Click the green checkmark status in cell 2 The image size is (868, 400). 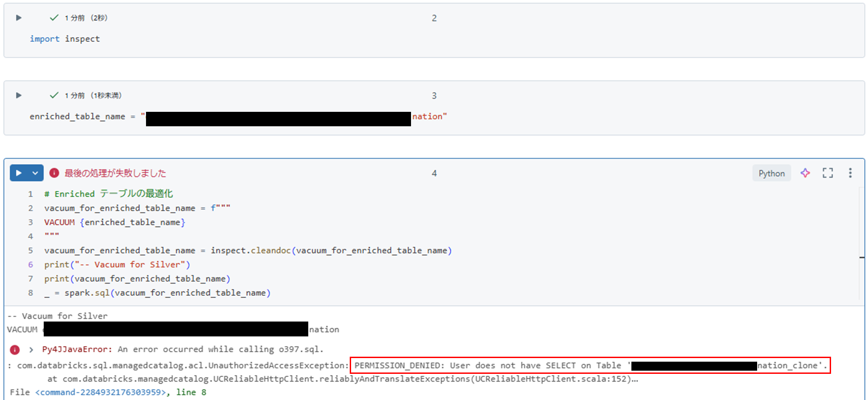(x=54, y=18)
